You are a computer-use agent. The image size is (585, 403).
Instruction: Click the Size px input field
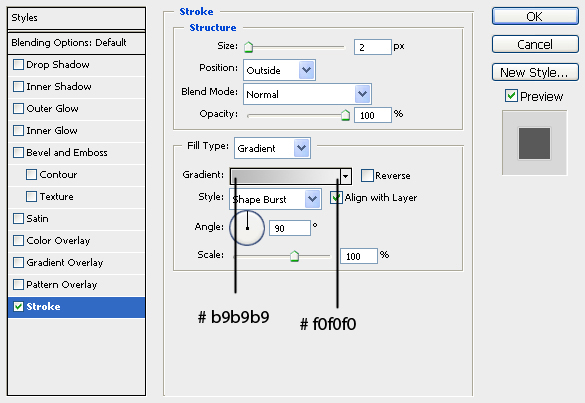point(373,47)
